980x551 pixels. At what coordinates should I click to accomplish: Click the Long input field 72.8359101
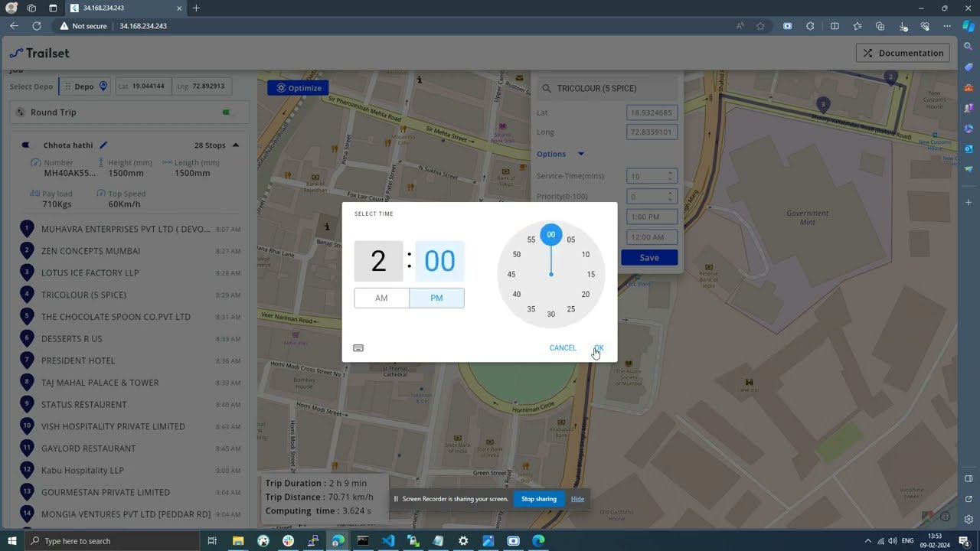[652, 132]
